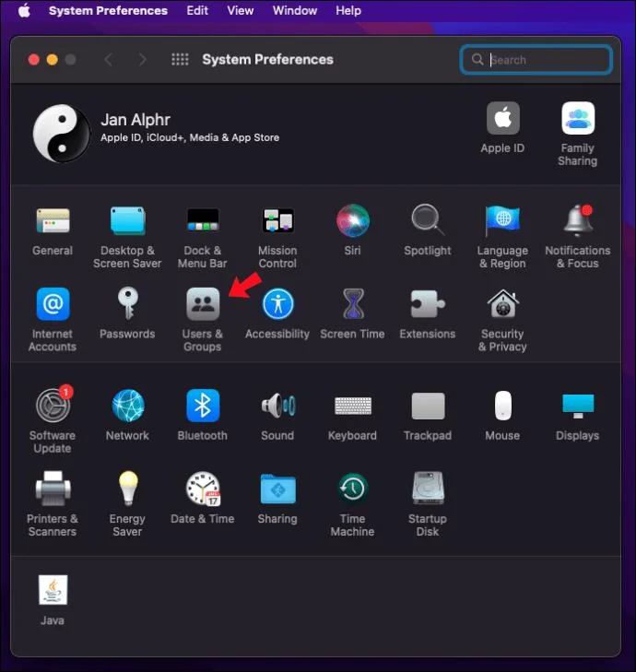636x672 pixels.
Task: Open the Window menu
Action: tap(295, 10)
